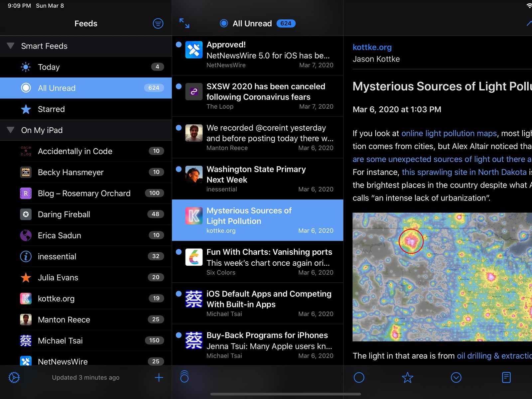This screenshot has height=399, width=532.
Task: Click the article title 'Mysterious Sources of Light Pollu…'
Action: 442,86
